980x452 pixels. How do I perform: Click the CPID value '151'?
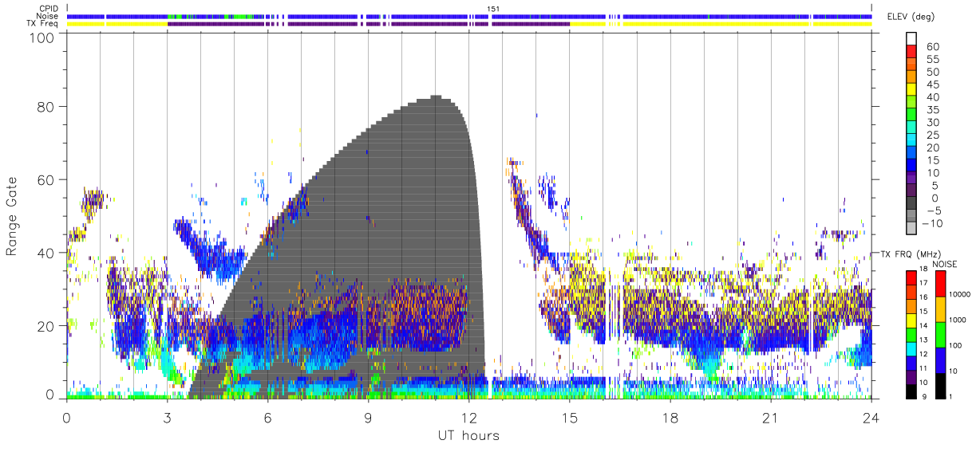[x=493, y=9]
